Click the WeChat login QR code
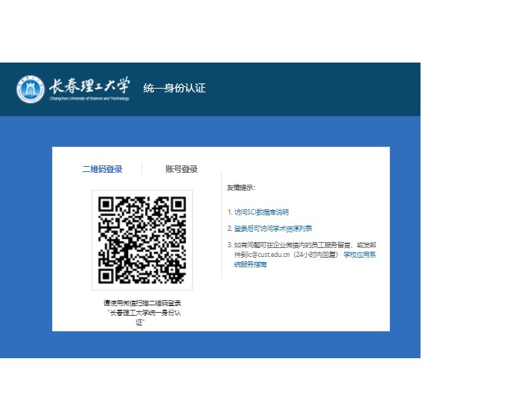Image resolution: width=518 pixels, height=420 pixels. (142, 240)
